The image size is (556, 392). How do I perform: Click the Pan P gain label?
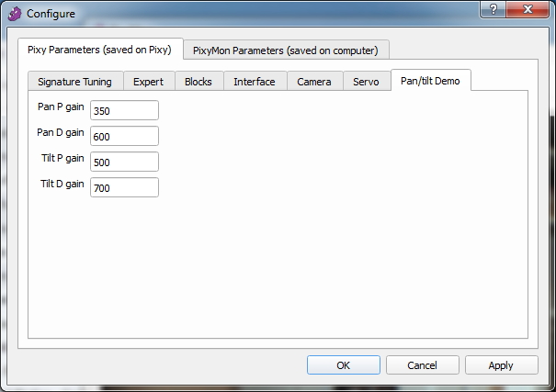click(x=61, y=106)
